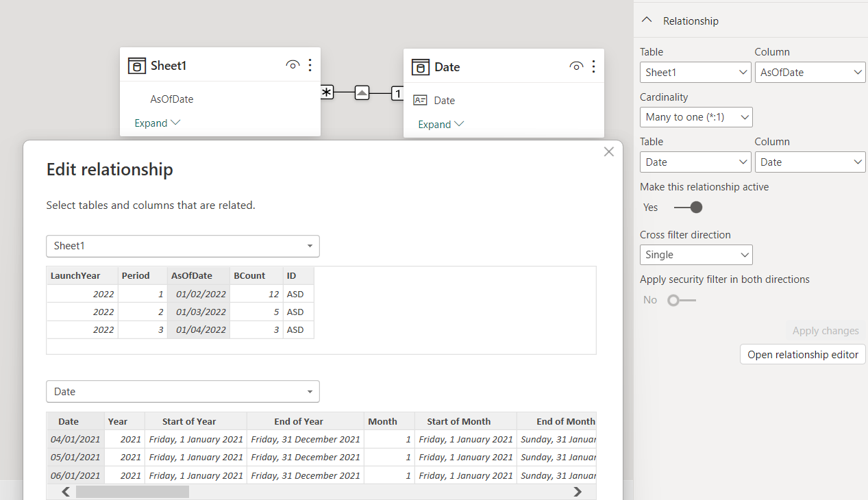
Task: Click the Date title on table card
Action: (x=447, y=67)
